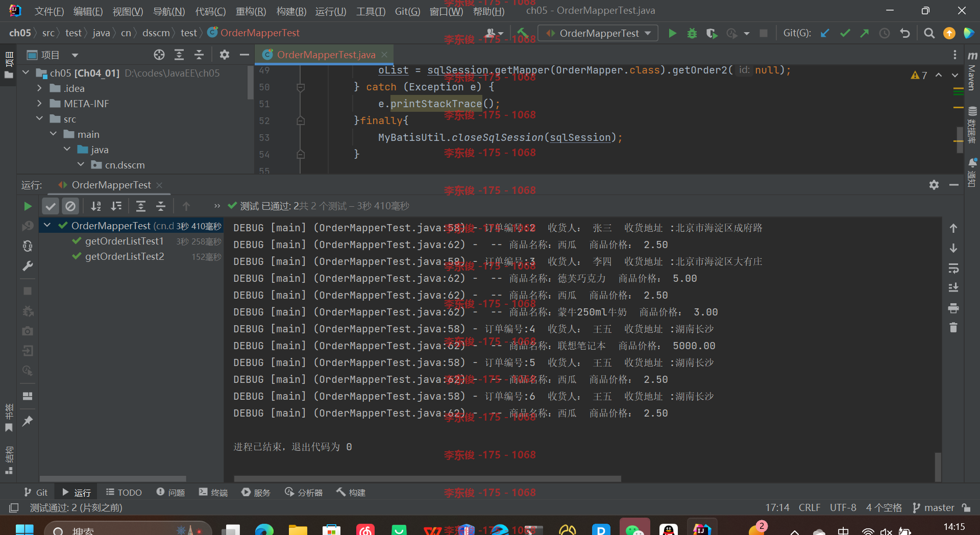Viewport: 980px width, 535px height.
Task: Collapse OrderMapperTest test results node
Action: (x=47, y=225)
